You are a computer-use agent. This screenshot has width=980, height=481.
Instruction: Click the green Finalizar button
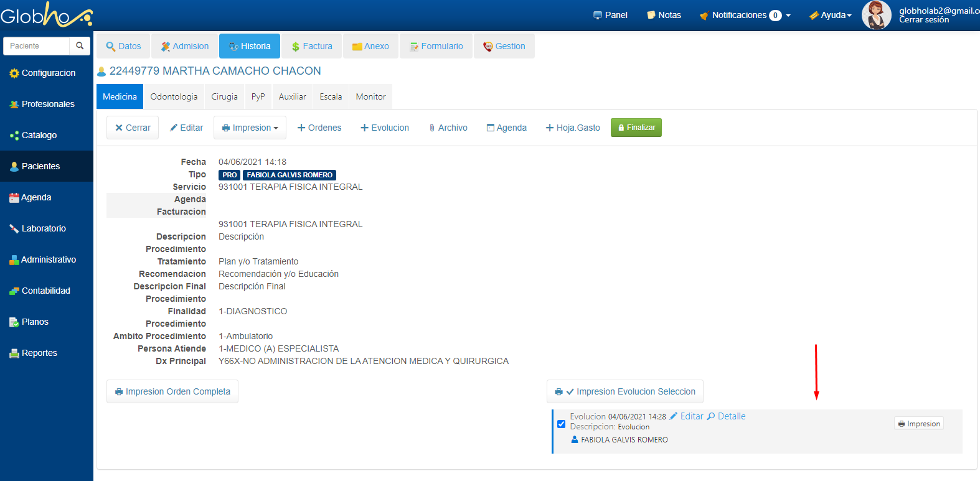point(636,128)
